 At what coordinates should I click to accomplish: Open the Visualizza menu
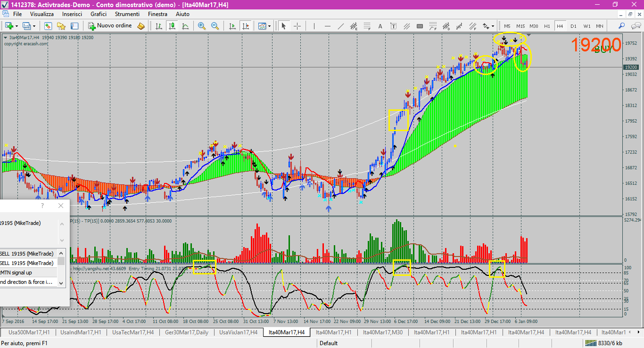tap(42, 14)
